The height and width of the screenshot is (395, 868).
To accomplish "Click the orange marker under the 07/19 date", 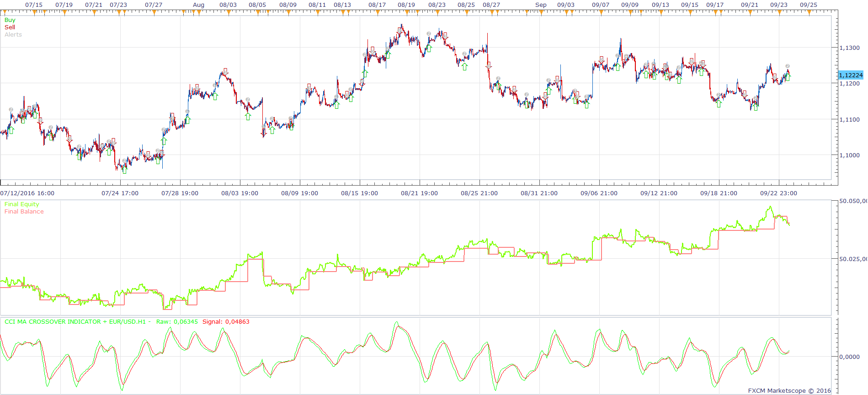I will point(64,12).
